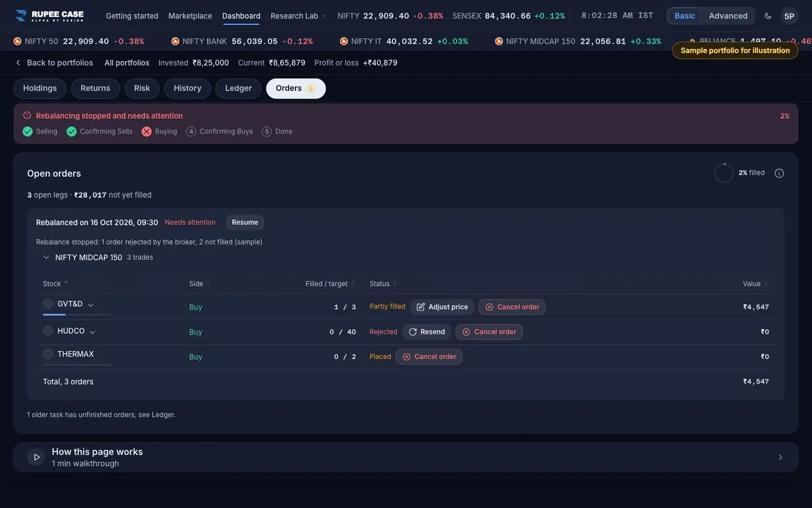
Task: Open the info icon beside 2% filled
Action: [779, 173]
